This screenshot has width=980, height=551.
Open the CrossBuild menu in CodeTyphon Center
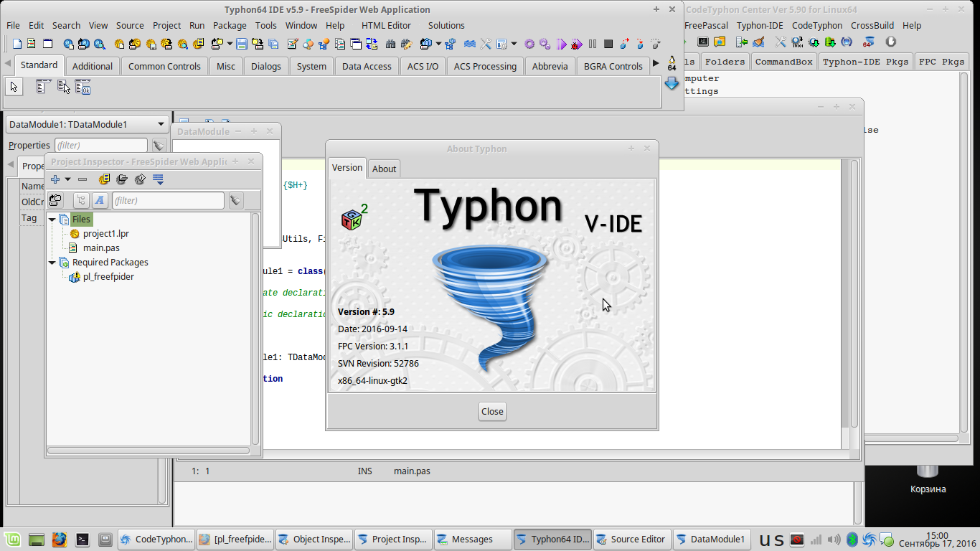tap(873, 25)
